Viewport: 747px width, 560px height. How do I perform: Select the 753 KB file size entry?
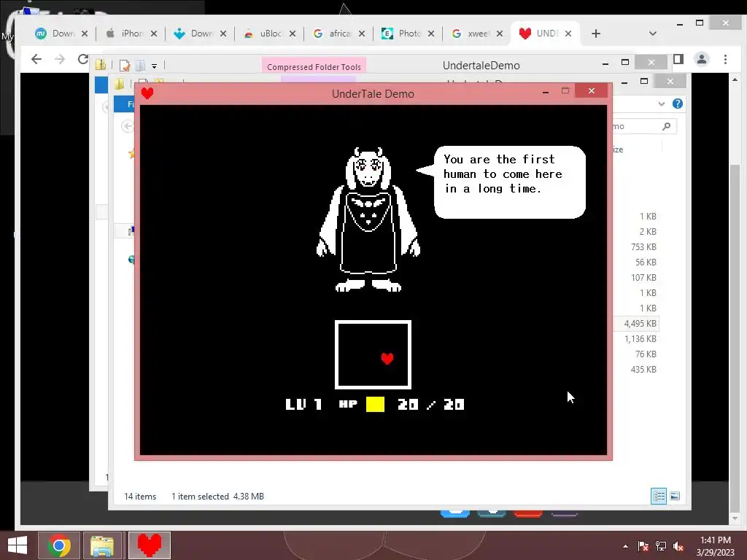tap(643, 246)
